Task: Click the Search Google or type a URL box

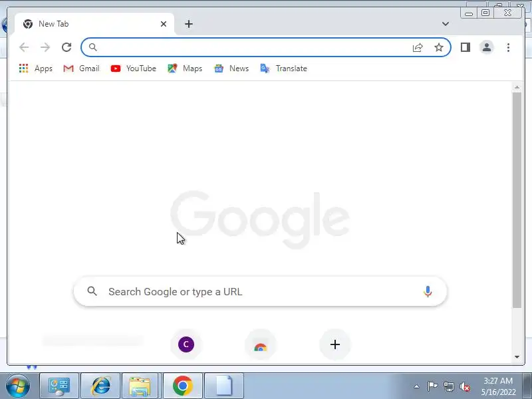Action: [x=260, y=291]
